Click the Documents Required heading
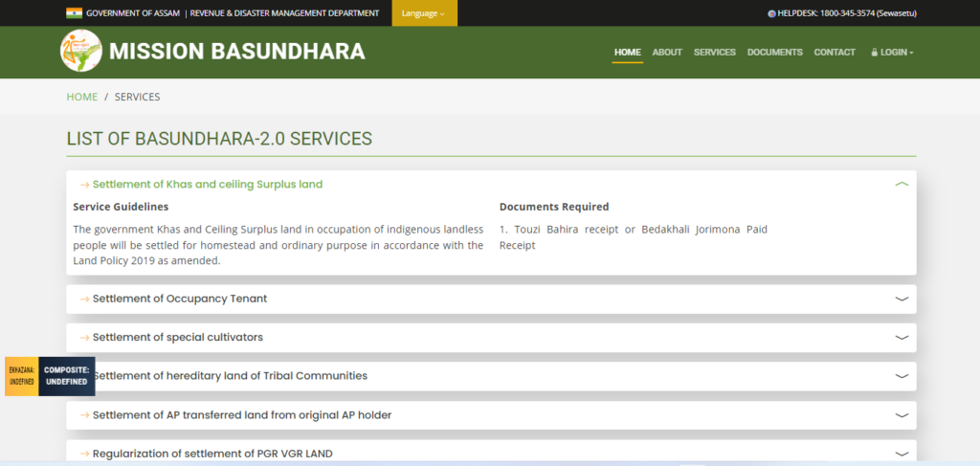Viewport: 980px width, 466px height. [x=554, y=207]
